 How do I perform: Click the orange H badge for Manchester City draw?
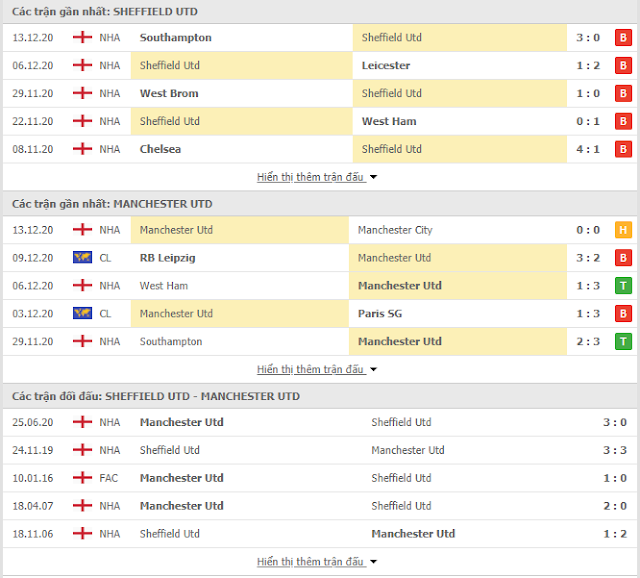(x=623, y=230)
